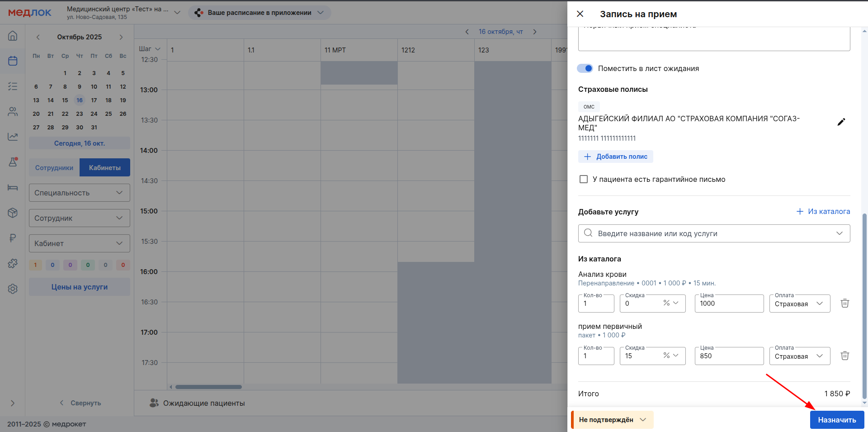
Task: Open the ruble finance icon in sidebar
Action: pyautogui.click(x=13, y=238)
